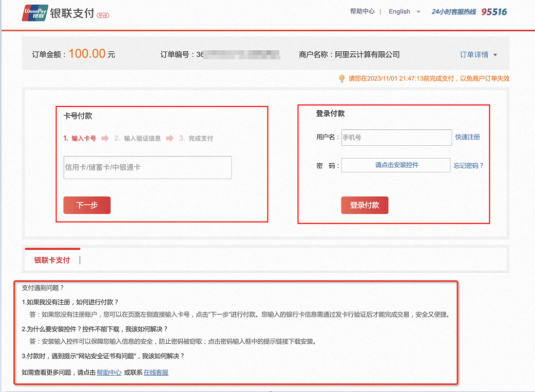Click FAQ question 3 about 网站安全证书
This screenshot has height=392, width=535.
coord(103,356)
